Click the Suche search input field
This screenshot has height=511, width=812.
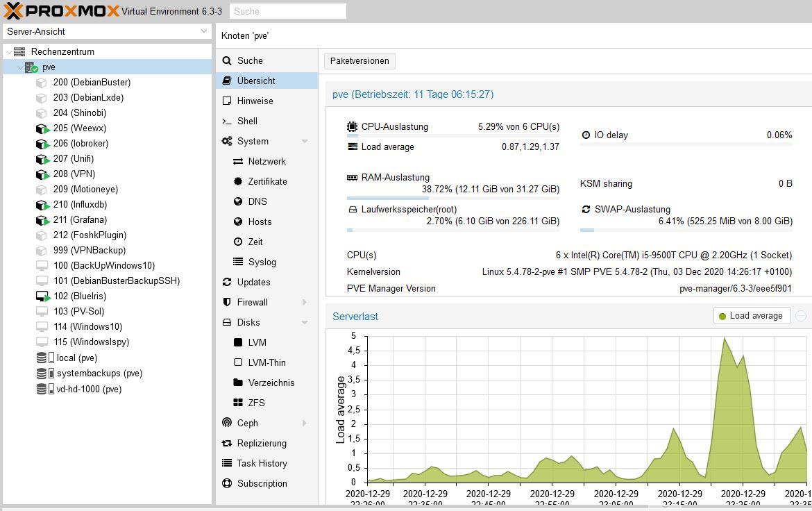tap(288, 11)
